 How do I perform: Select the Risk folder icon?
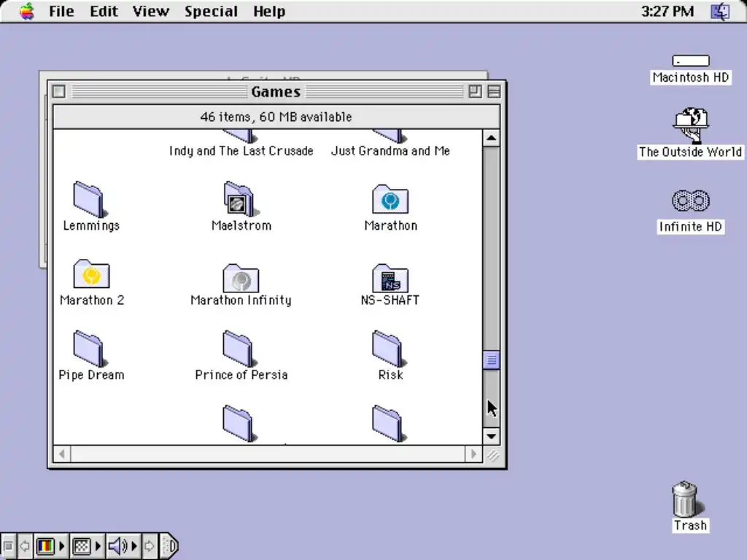click(x=388, y=349)
